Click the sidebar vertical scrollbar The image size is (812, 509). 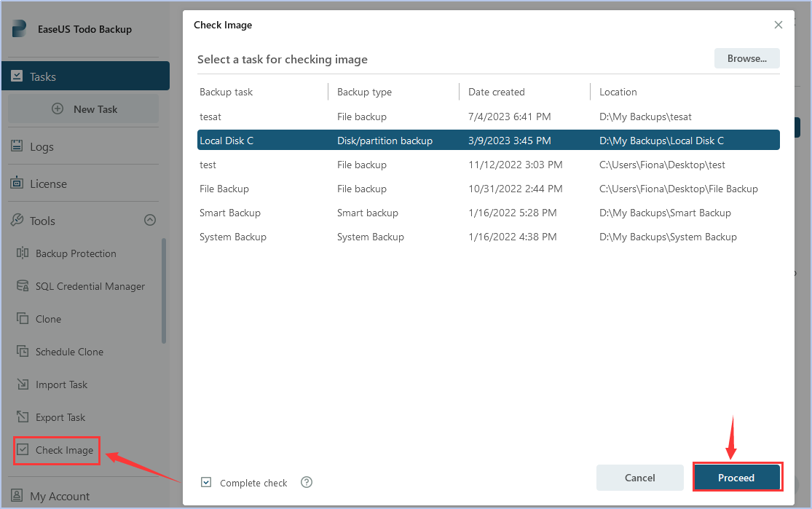164,291
